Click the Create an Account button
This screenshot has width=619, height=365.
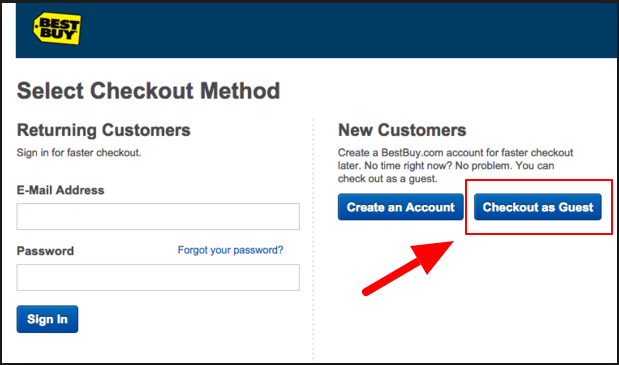tap(401, 207)
